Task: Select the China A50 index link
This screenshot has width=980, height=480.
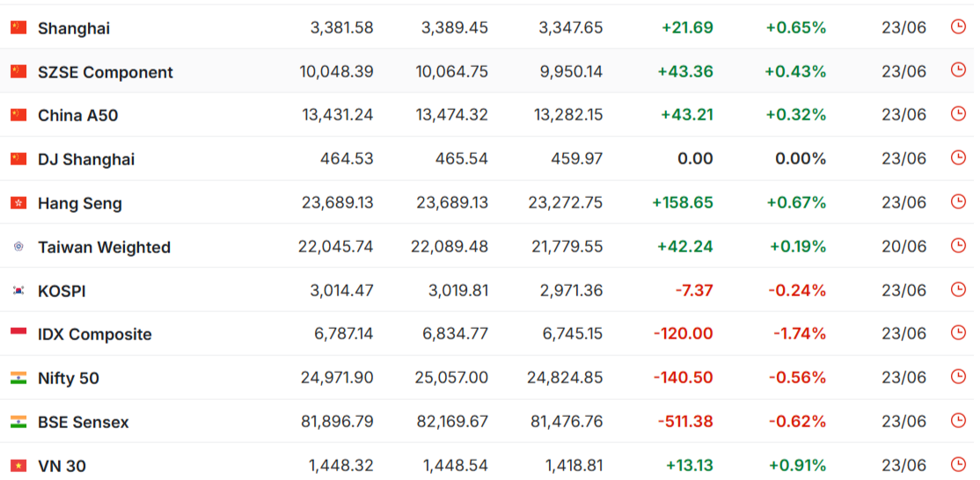Action: 77,115
